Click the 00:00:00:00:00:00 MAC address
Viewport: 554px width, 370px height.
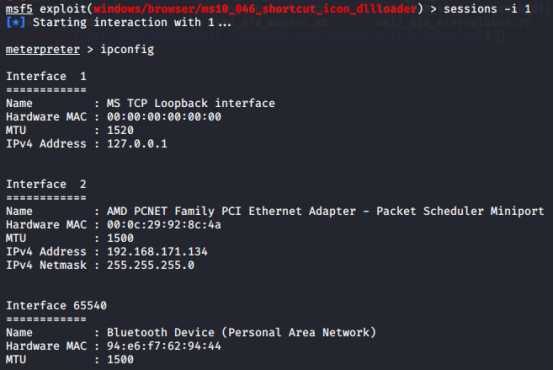[x=164, y=117]
